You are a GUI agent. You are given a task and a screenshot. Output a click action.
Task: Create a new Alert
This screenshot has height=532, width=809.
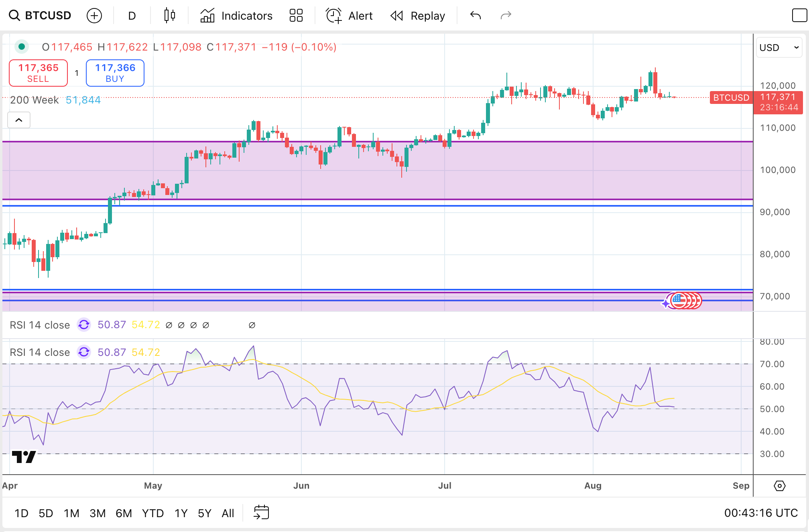[x=349, y=16]
